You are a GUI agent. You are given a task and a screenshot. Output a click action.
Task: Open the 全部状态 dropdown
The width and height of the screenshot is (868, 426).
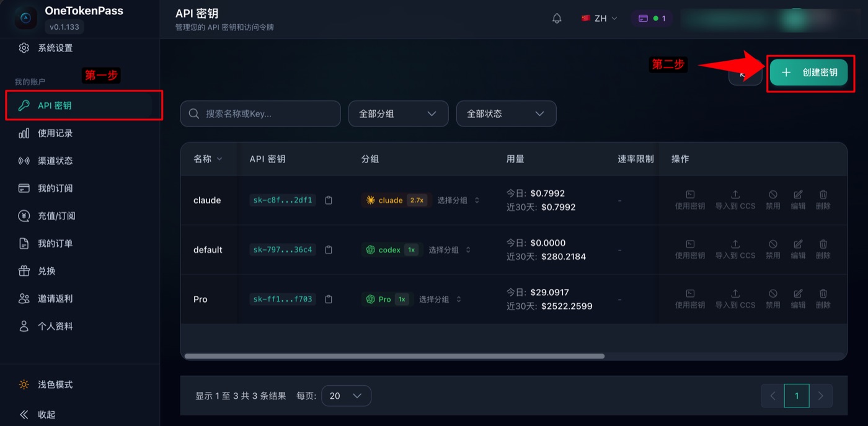(506, 113)
